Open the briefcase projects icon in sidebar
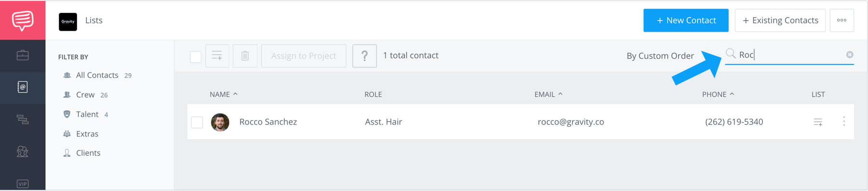Viewport: 868px width, 191px height. pos(23,55)
